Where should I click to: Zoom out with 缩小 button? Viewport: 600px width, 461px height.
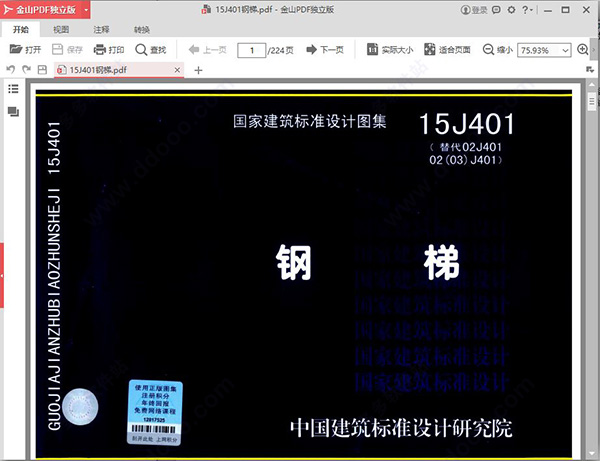point(497,50)
